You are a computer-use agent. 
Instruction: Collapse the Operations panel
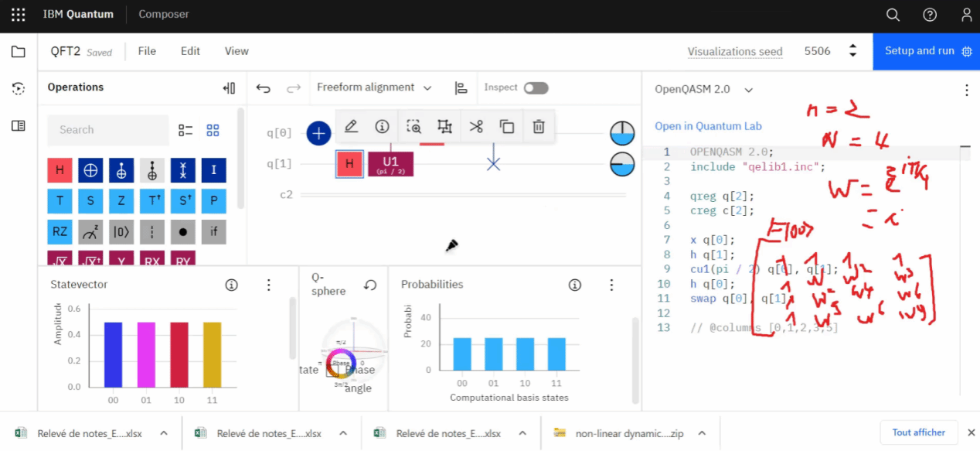click(x=229, y=88)
